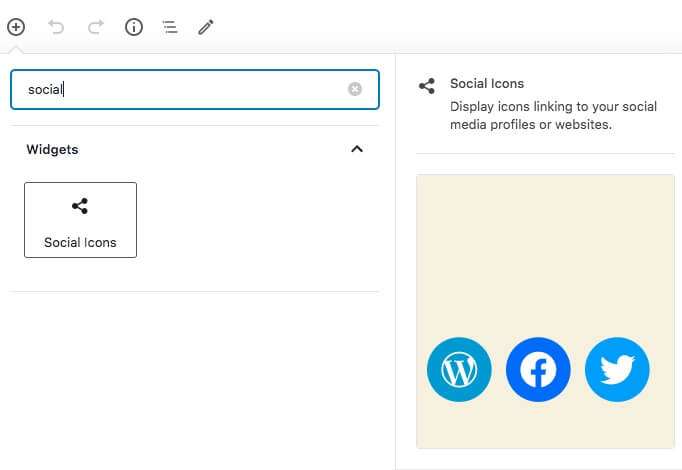This screenshot has width=682, height=470.
Task: Click the share icon beside the preview title
Action: [x=427, y=86]
